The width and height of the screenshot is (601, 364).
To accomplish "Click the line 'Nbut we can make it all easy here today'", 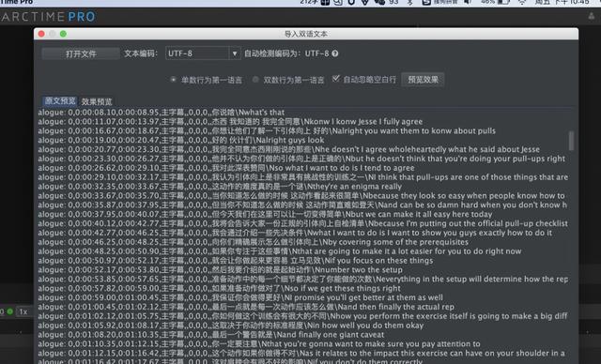I will coord(265,214).
